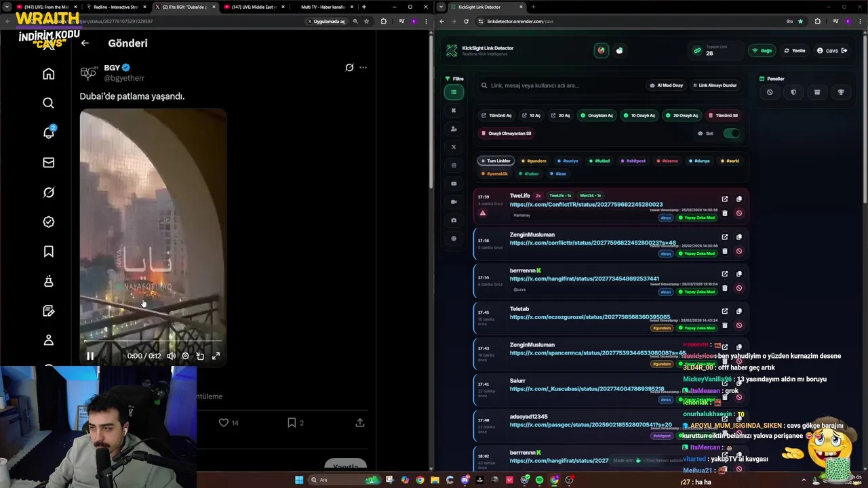Open shield panel icon under Paneller

pyautogui.click(x=793, y=92)
